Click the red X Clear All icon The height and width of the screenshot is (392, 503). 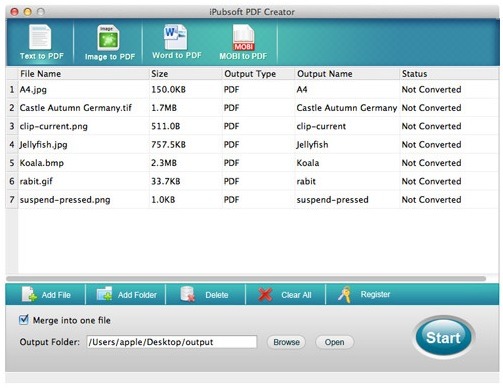click(265, 295)
